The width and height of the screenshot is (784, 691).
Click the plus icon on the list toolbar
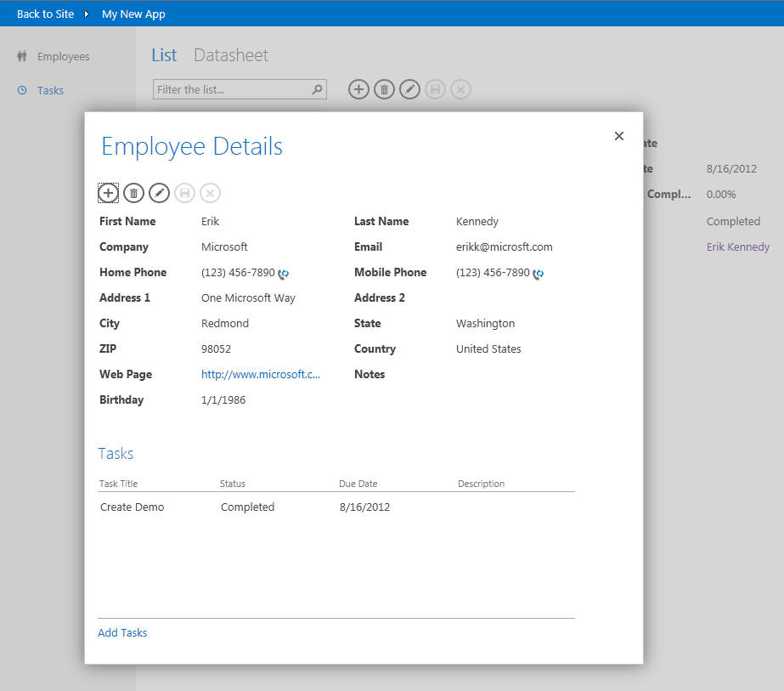358,89
